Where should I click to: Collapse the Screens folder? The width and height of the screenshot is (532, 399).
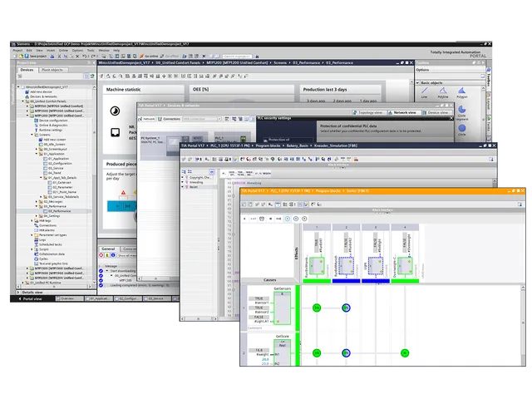(x=32, y=135)
